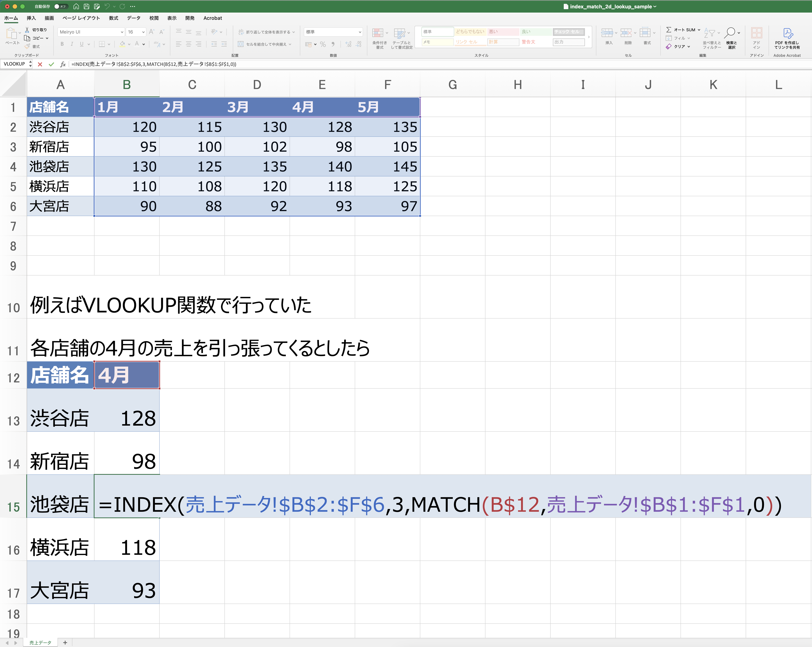The height and width of the screenshot is (647, 812).
Task: Switch to the 数式 ribbon tab
Action: (113, 18)
